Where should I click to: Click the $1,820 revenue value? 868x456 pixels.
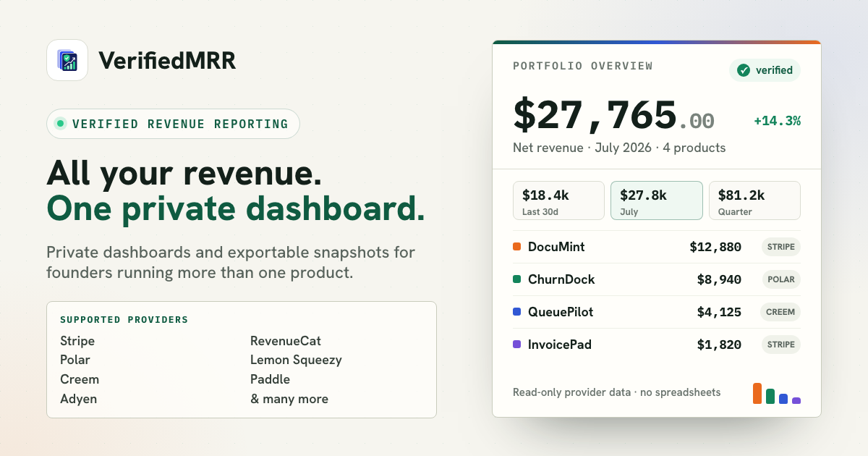tap(719, 345)
